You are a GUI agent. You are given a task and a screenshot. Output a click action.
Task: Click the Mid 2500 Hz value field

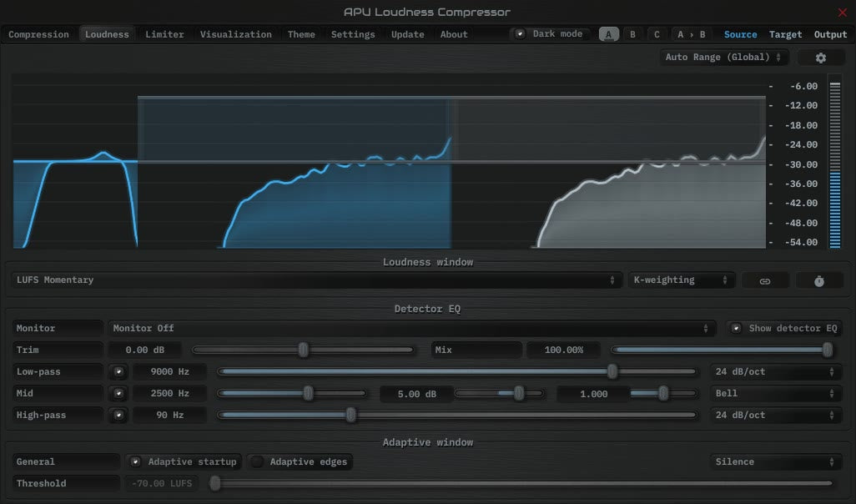coord(169,394)
